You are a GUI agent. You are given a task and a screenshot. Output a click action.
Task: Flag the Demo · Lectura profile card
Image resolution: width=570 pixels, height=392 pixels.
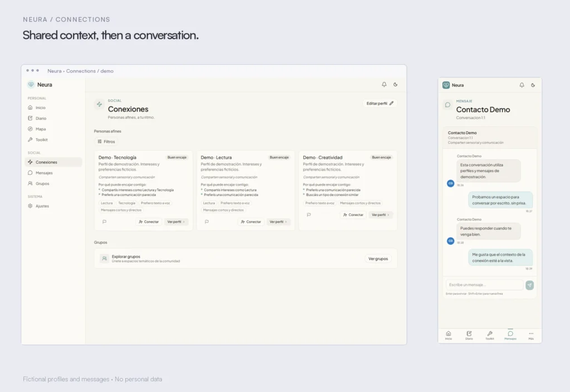coord(207,222)
